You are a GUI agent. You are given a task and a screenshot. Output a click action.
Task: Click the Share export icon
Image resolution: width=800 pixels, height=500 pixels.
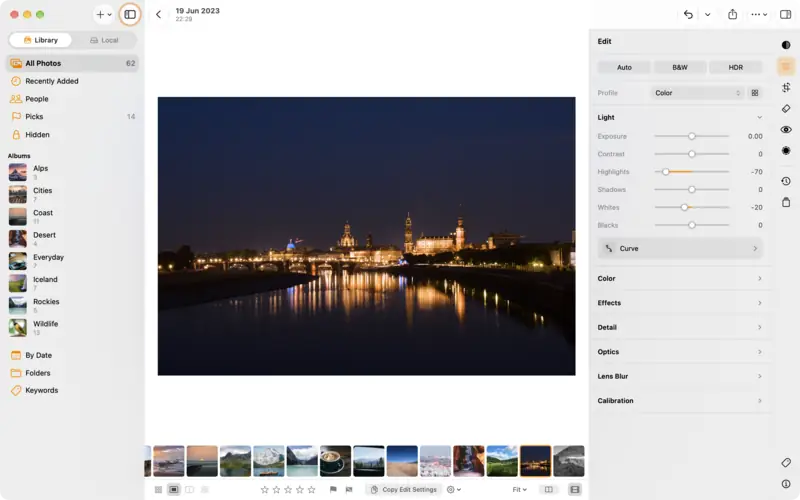coord(732,14)
